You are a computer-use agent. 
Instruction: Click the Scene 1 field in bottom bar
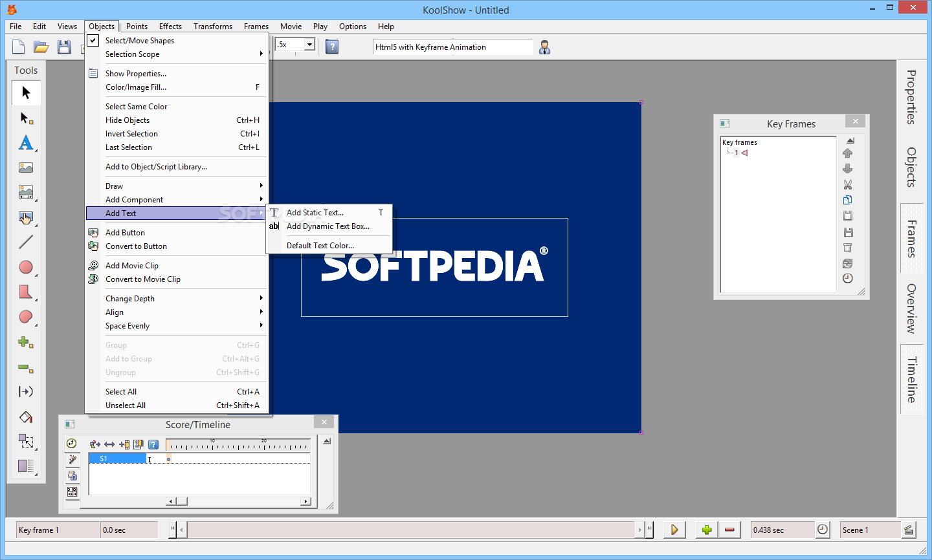pyautogui.click(x=870, y=530)
